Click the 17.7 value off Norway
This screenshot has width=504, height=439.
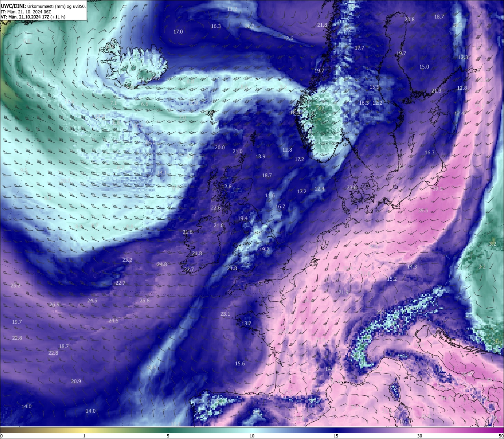[359, 48]
